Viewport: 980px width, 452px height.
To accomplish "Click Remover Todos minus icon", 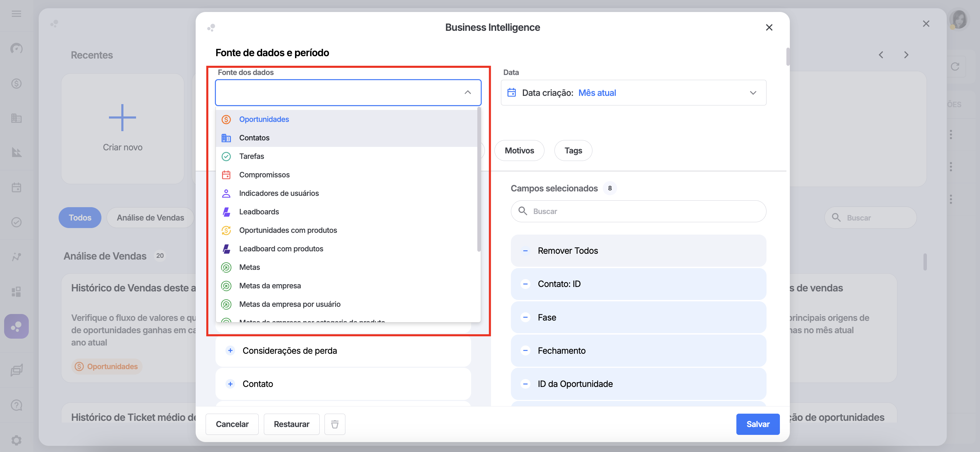I will pos(525,251).
